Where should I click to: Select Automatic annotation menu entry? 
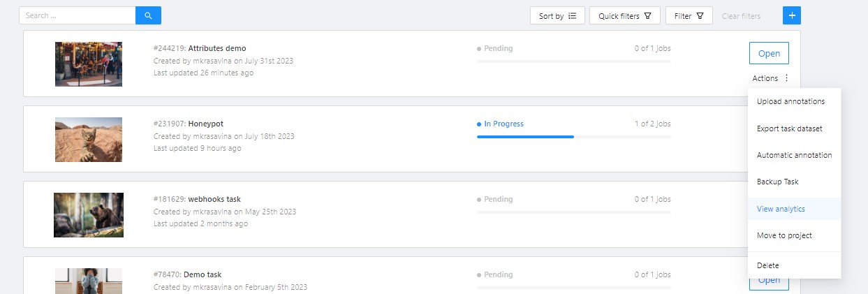[x=794, y=155]
